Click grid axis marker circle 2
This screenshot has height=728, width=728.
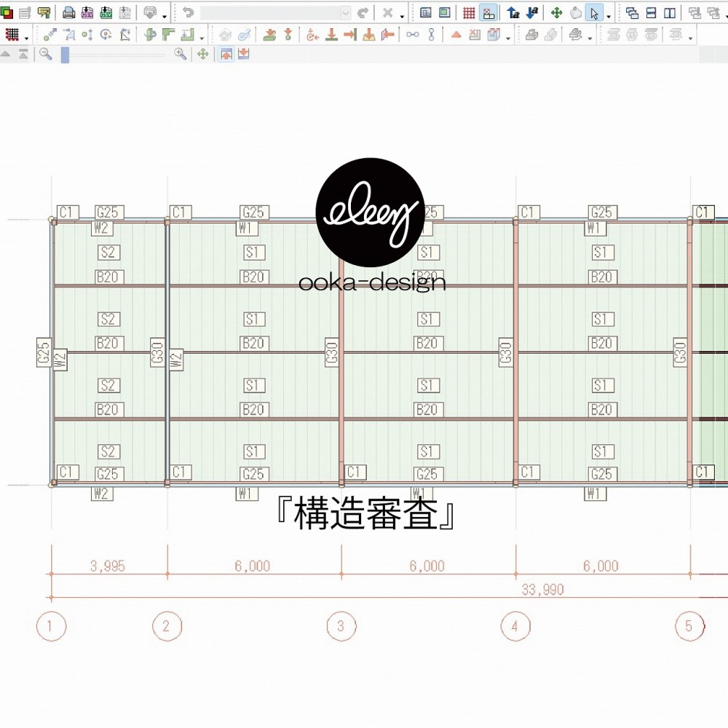point(167,626)
